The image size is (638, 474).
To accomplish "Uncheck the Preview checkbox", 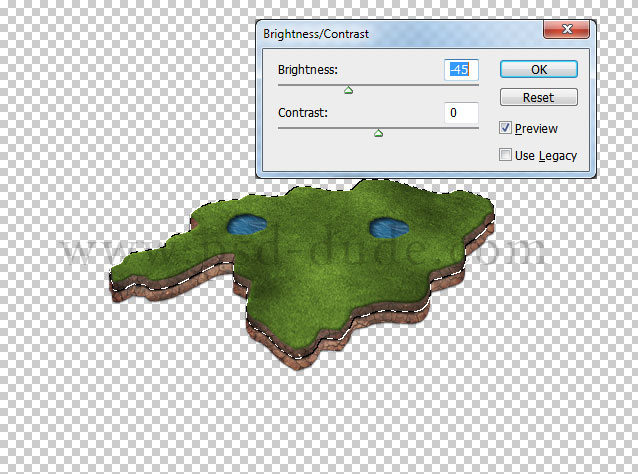I will pyautogui.click(x=505, y=128).
